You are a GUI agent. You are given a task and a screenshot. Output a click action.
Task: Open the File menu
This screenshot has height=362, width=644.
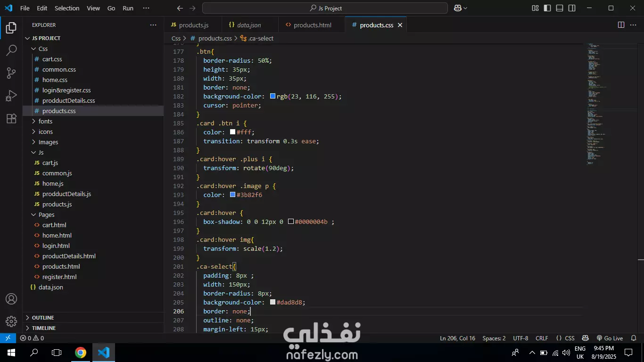click(25, 8)
